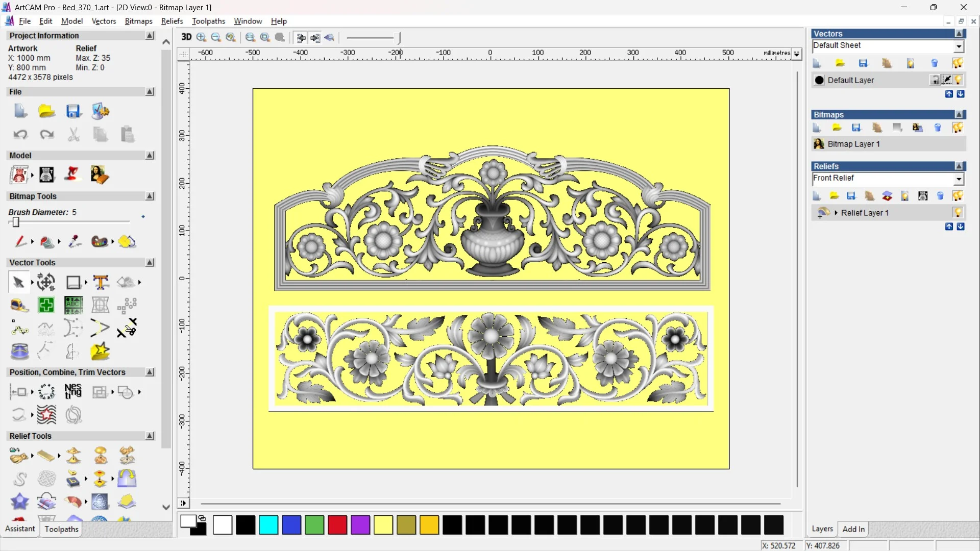Viewport: 980px width, 551px height.
Task: Click Create Rectangle vector tool
Action: (x=73, y=282)
